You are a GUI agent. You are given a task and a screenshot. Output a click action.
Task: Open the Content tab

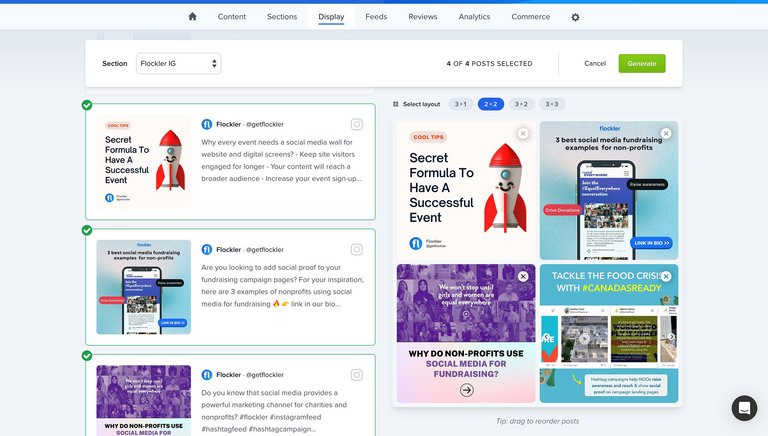(232, 17)
